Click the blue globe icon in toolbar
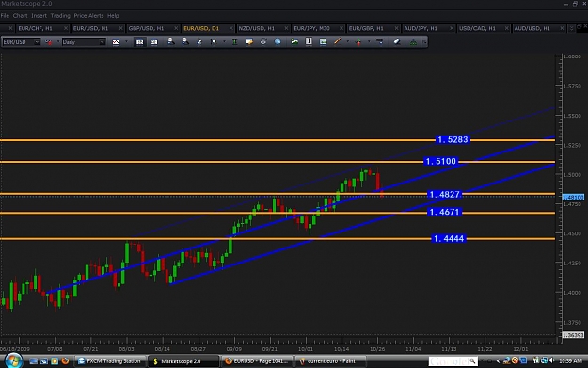 [x=278, y=42]
